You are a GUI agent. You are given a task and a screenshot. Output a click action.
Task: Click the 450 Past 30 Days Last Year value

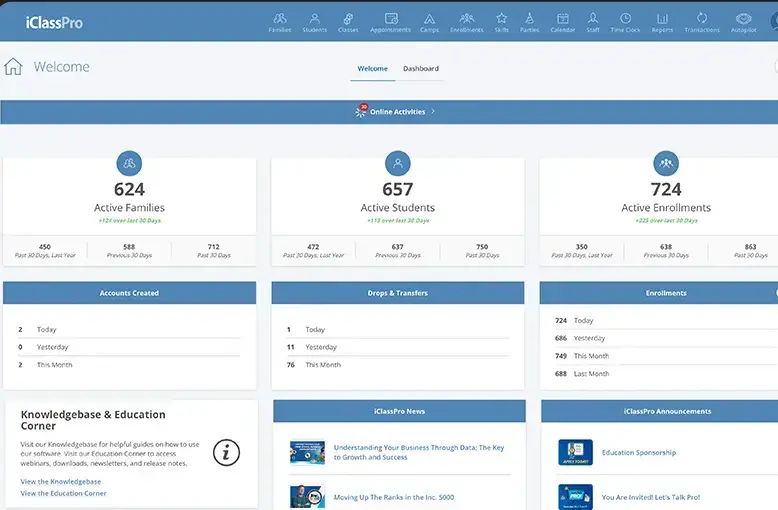pos(45,247)
